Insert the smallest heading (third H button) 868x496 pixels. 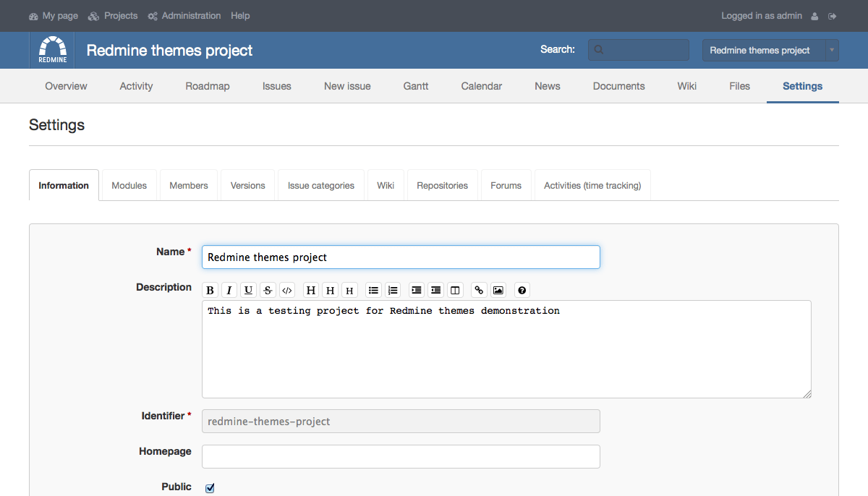point(350,290)
